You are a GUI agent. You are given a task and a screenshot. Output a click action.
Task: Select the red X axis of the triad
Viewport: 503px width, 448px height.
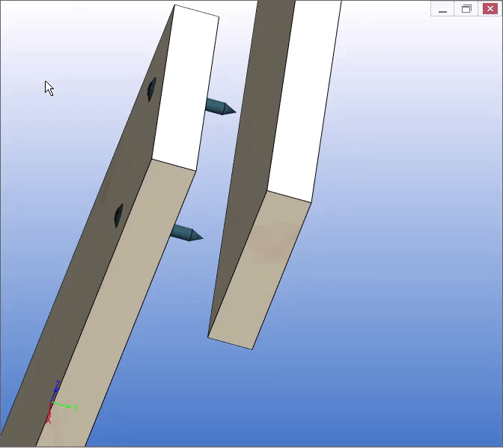(49, 416)
